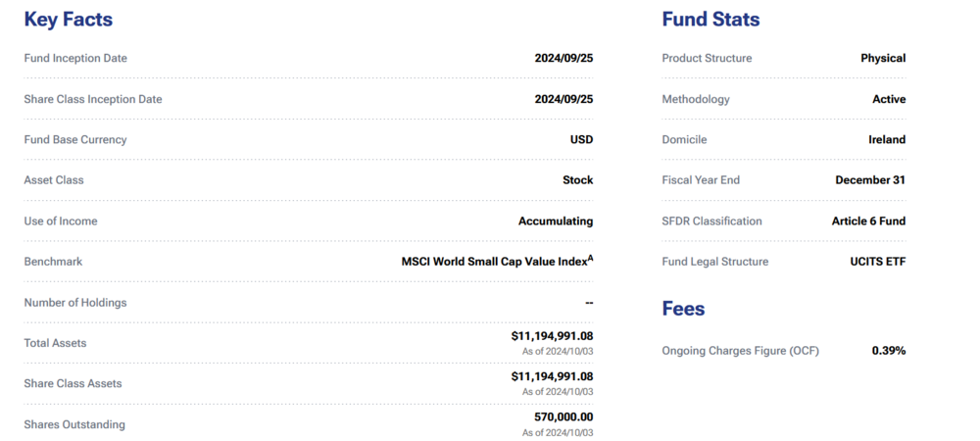Screen dimensions: 980x441
Task: Select the Physical product structure value
Action: [x=883, y=58]
